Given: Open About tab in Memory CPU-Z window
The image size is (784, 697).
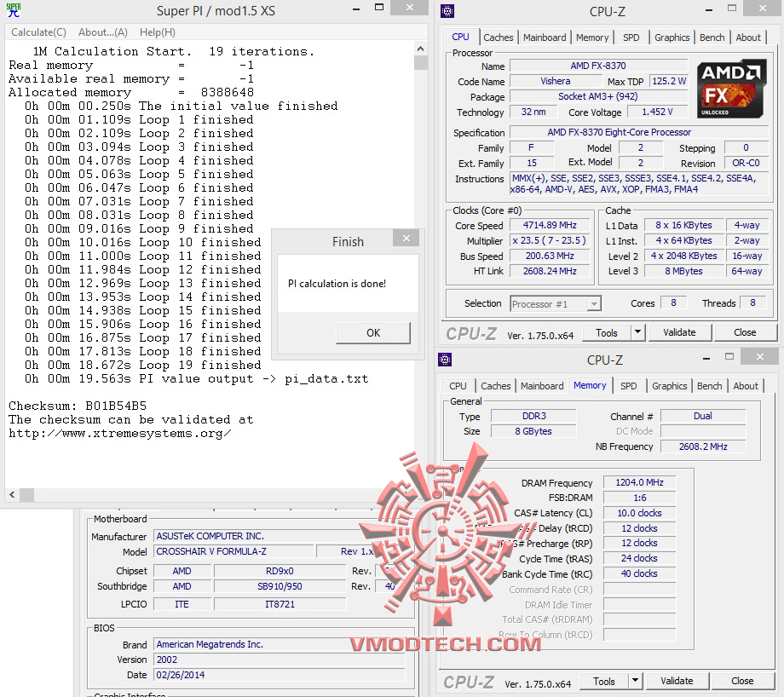Looking at the screenshot, I should pos(746,386).
